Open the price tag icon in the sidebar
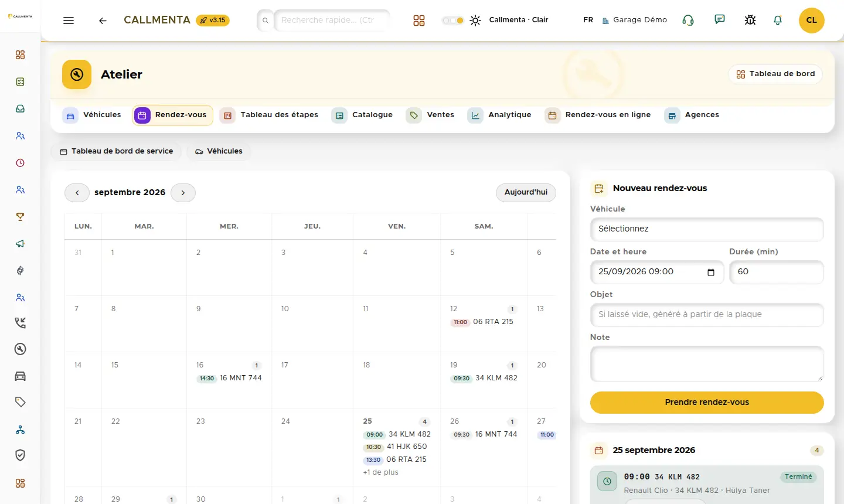Screen dimensions: 844x504 click(x=21, y=402)
